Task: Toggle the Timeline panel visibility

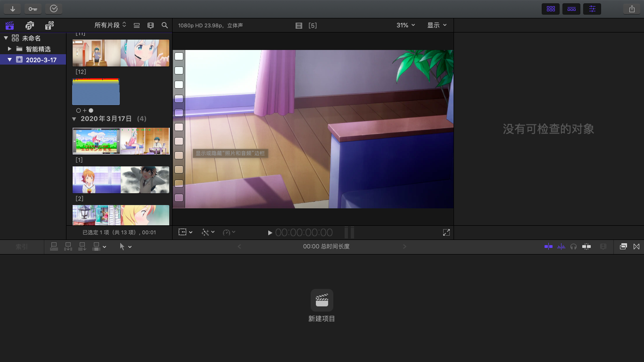Action: 571,8
